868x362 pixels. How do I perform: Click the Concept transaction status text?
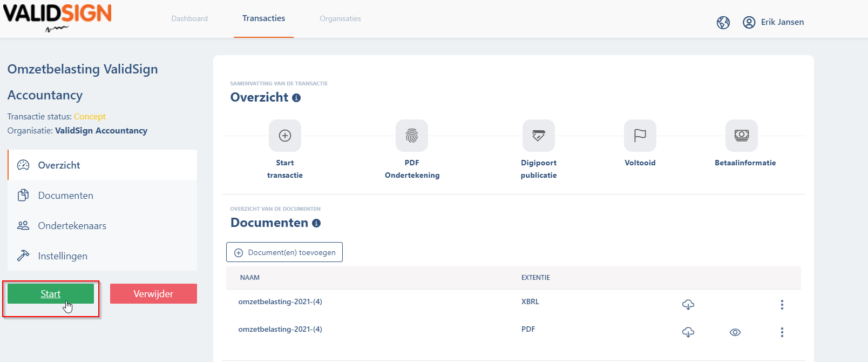click(x=90, y=117)
